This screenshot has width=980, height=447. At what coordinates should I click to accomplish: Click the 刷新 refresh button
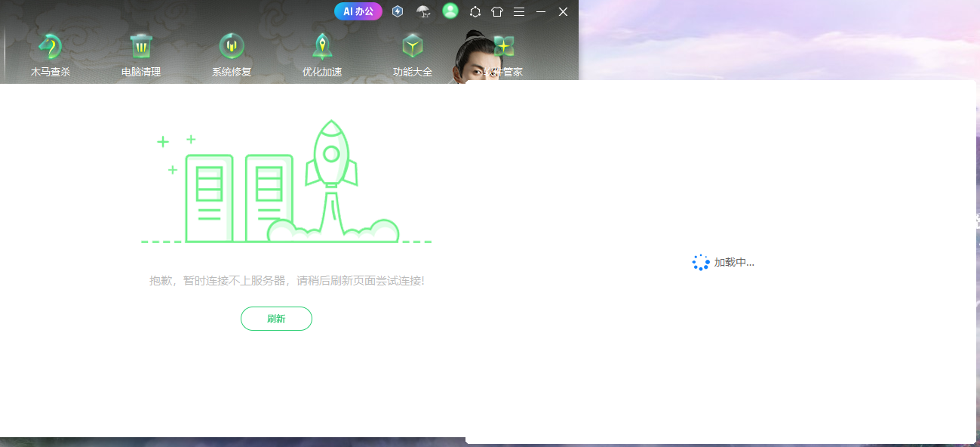(276, 319)
